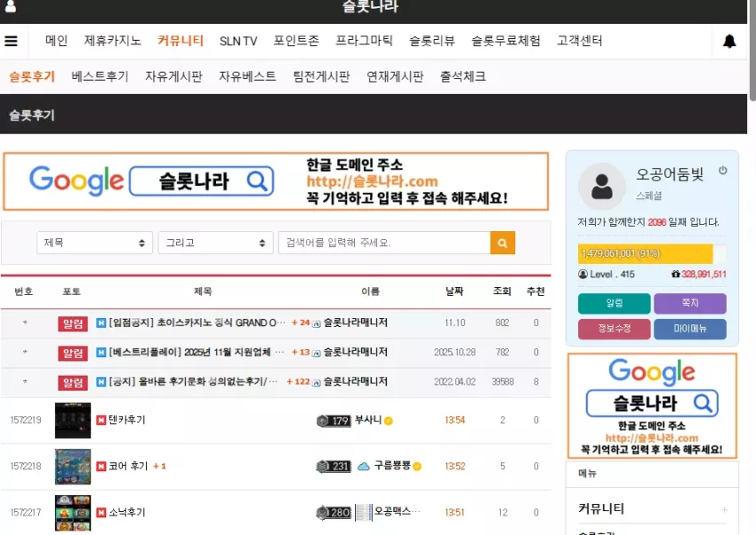Open the 텐카후기 post

(127, 419)
